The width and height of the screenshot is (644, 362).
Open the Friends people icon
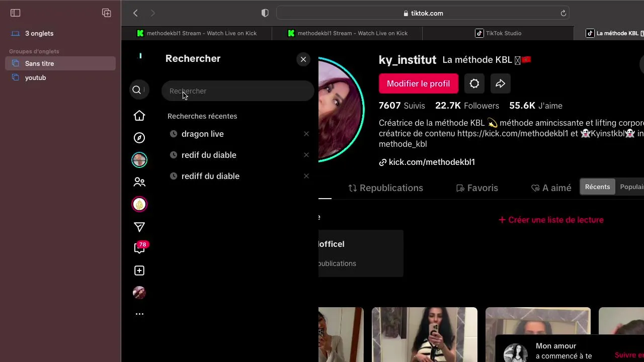click(x=139, y=182)
